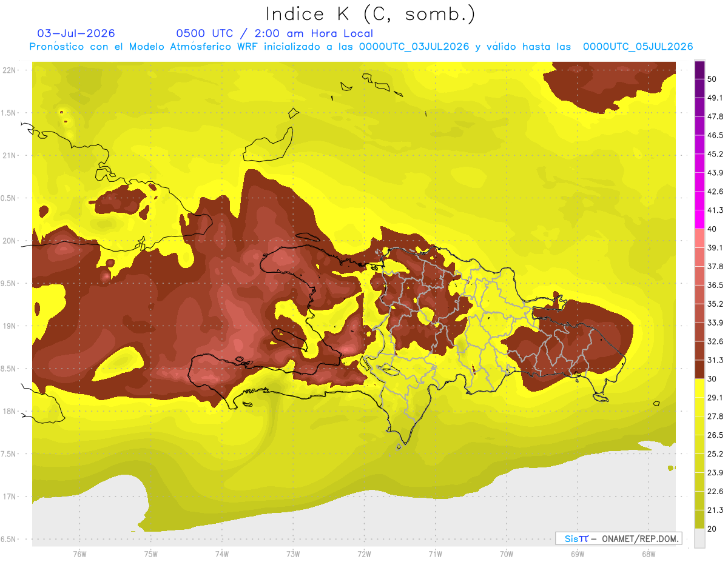Click the 73W longitude label

click(293, 553)
